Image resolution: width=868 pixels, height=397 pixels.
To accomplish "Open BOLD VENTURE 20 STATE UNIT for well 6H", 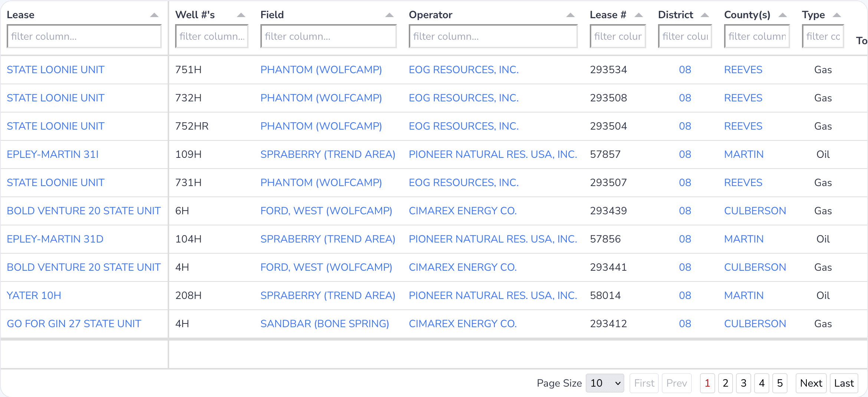I will pyautogui.click(x=84, y=211).
